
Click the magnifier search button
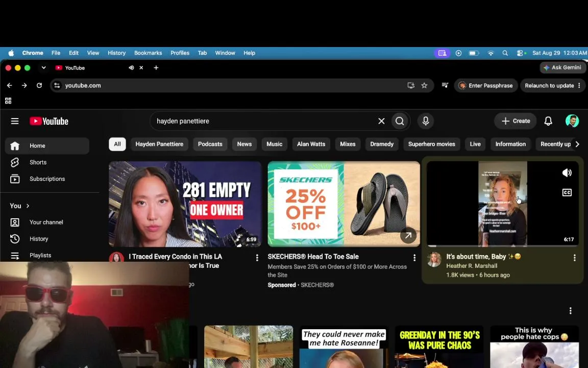click(x=400, y=121)
